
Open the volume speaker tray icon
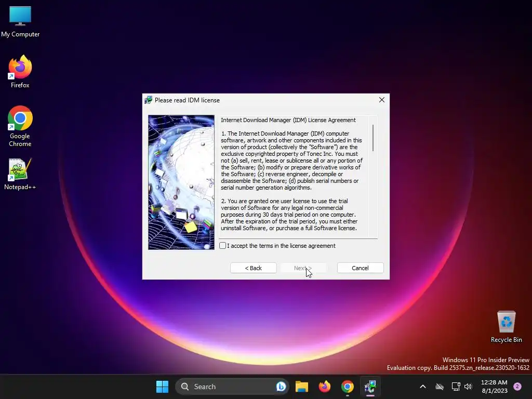(x=468, y=387)
